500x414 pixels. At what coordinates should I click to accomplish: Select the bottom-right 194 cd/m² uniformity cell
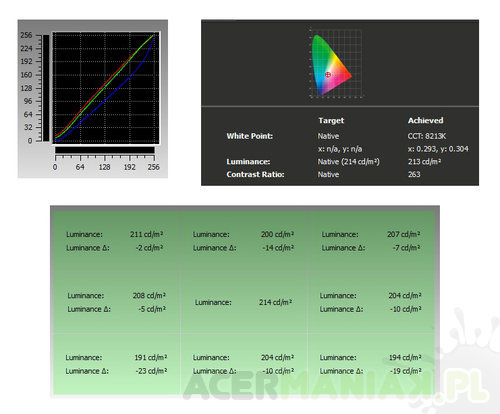click(x=371, y=364)
